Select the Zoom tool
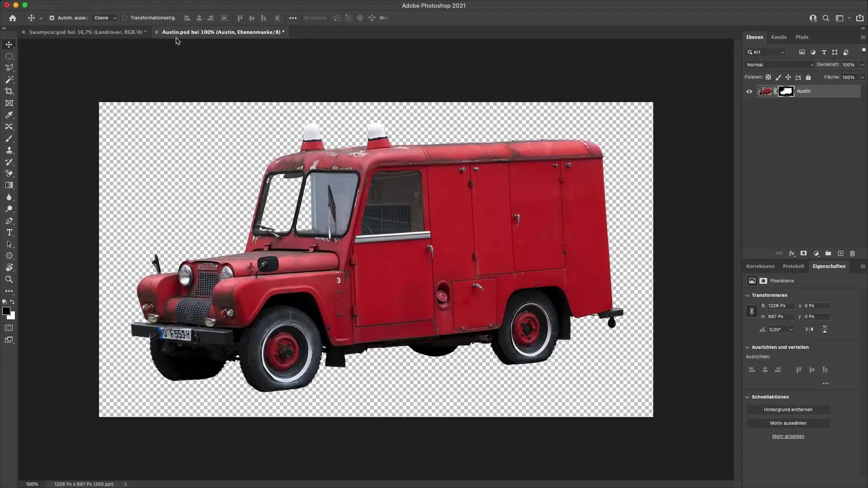Viewport: 868px width, 488px height. 9,279
